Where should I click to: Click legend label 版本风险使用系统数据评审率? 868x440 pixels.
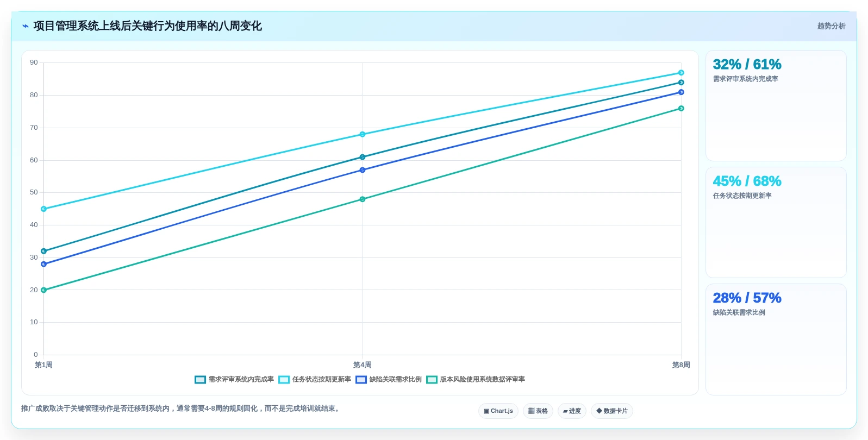coord(483,380)
